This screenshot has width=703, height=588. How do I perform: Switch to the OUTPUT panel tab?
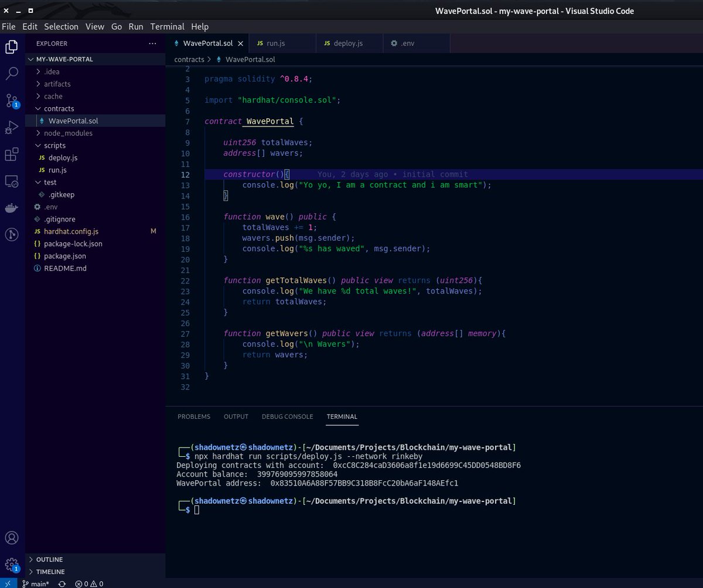point(236,416)
